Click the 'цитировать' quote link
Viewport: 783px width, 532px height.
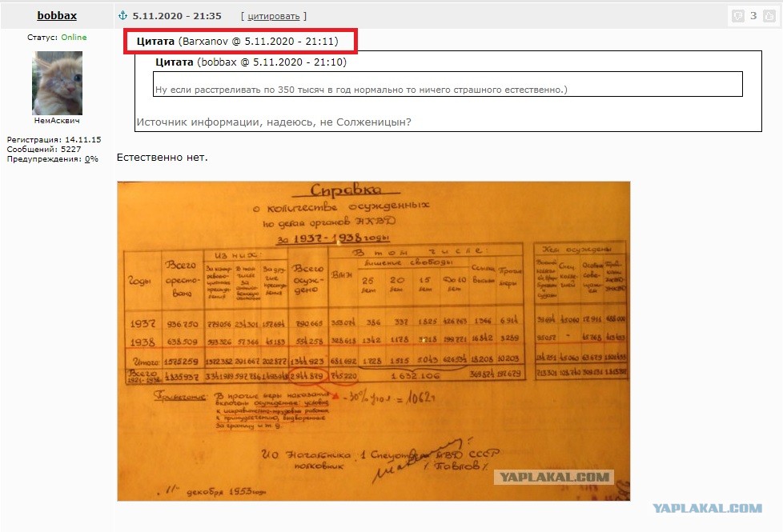pos(274,16)
